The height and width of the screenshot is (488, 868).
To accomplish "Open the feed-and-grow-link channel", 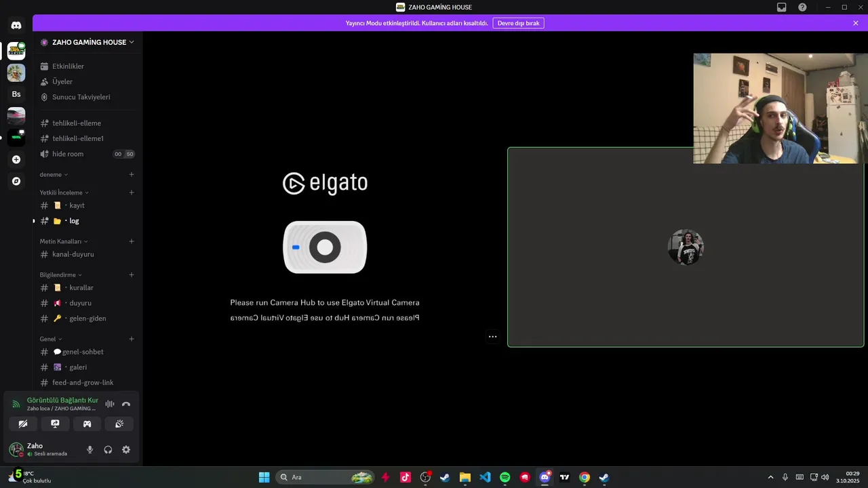I will tap(87, 383).
